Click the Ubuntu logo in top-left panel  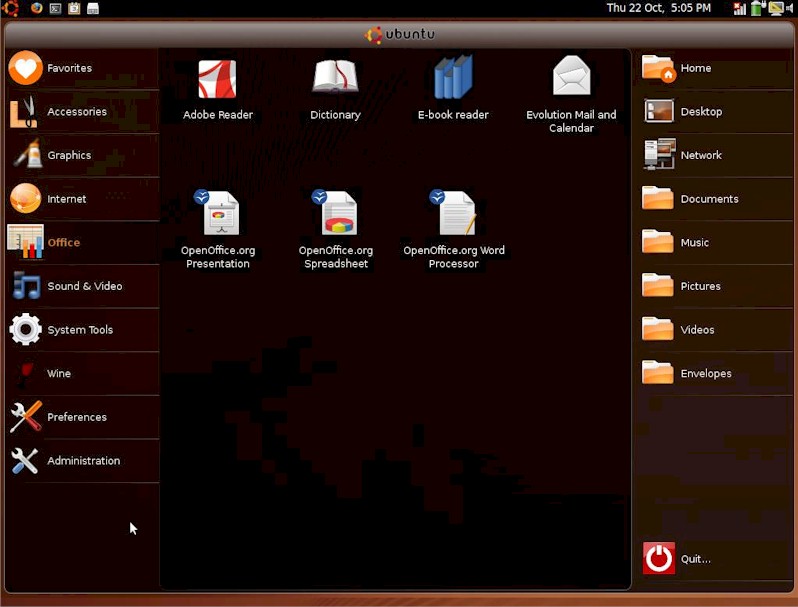[x=11, y=8]
